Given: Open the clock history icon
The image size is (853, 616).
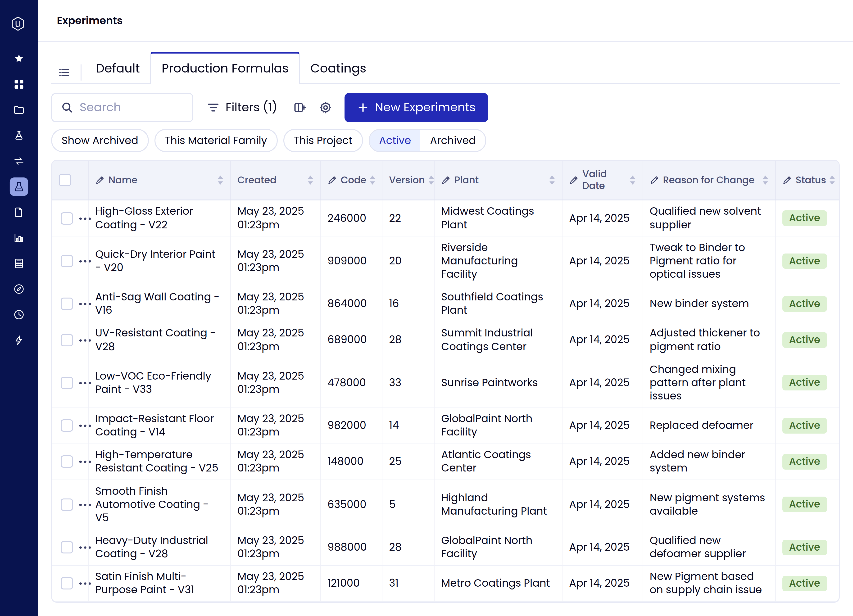Looking at the screenshot, I should (19, 314).
